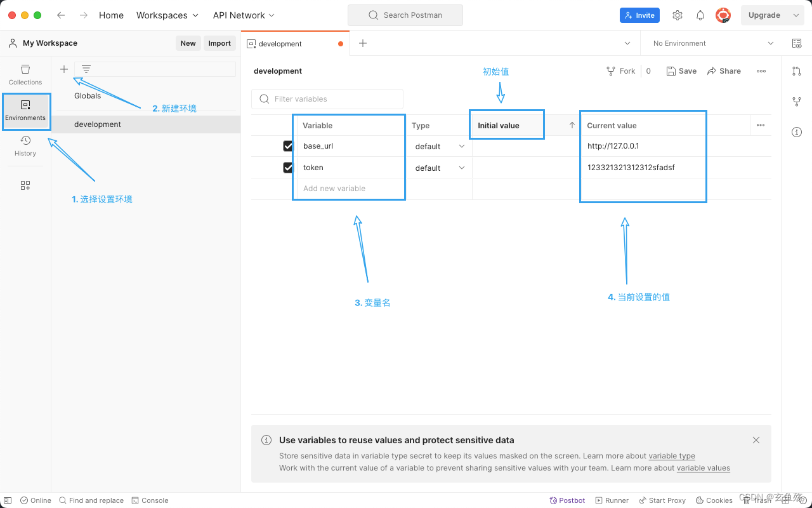Open Runner in status bar

point(612,500)
